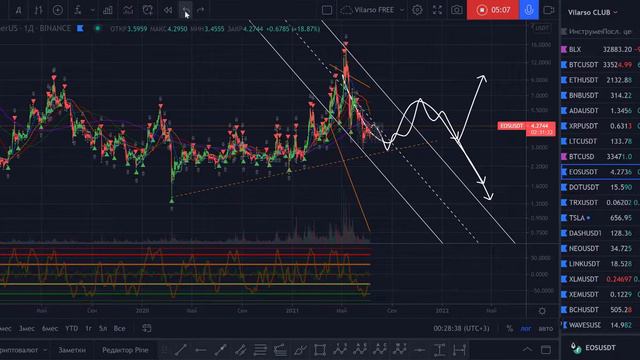Toggle logarithmic scale лог
The width and height of the screenshot is (640, 360).
pos(526,328)
